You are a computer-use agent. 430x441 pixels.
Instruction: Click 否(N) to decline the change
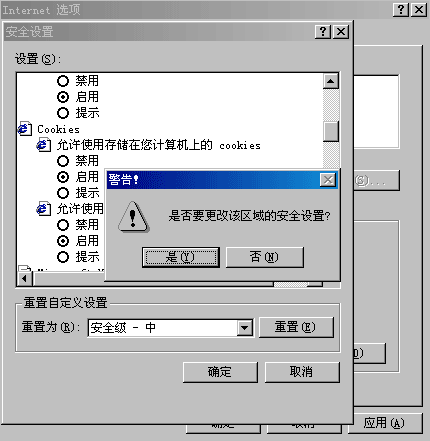coord(265,257)
